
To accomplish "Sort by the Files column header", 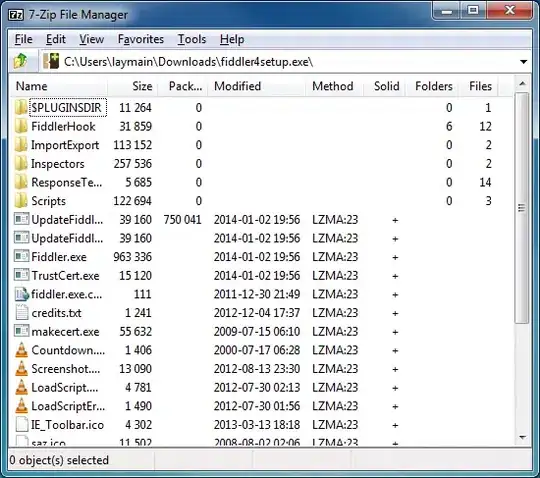I will point(478,86).
